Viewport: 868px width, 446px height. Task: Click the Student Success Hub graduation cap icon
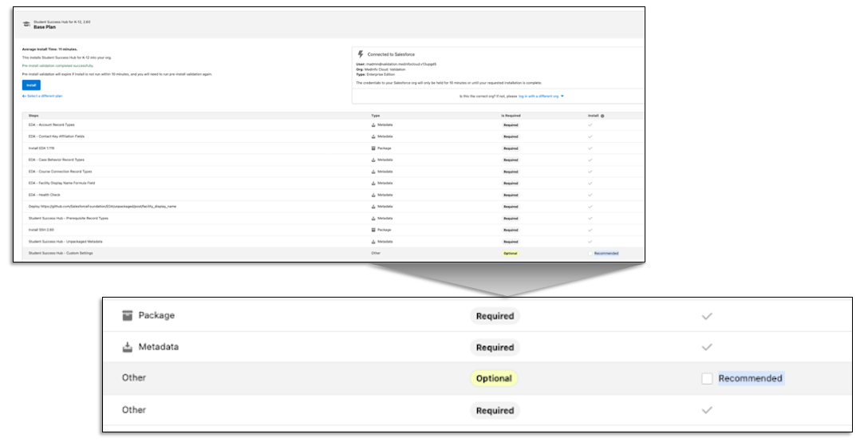coord(27,24)
